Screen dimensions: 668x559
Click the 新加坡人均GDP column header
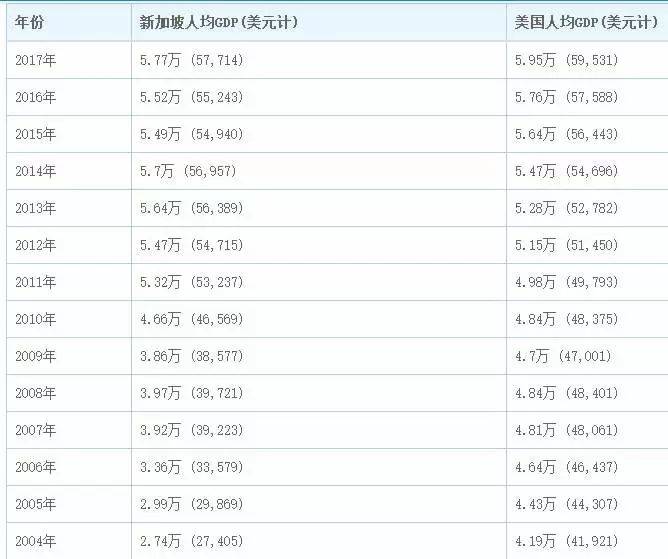click(x=219, y=22)
